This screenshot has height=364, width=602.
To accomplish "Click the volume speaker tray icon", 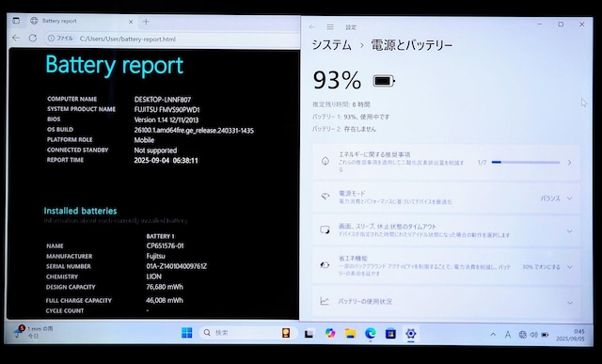I will tap(533, 335).
